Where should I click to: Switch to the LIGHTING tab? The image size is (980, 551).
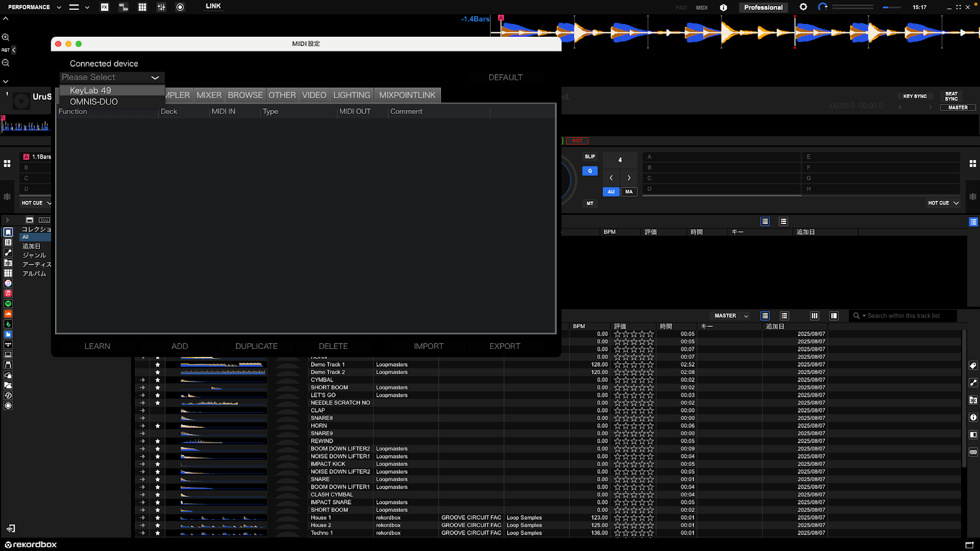(352, 96)
